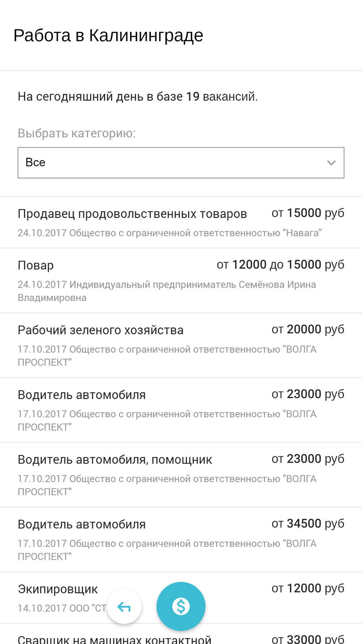
Task: Click the salary 'от 15000 руб'
Action: (x=308, y=213)
